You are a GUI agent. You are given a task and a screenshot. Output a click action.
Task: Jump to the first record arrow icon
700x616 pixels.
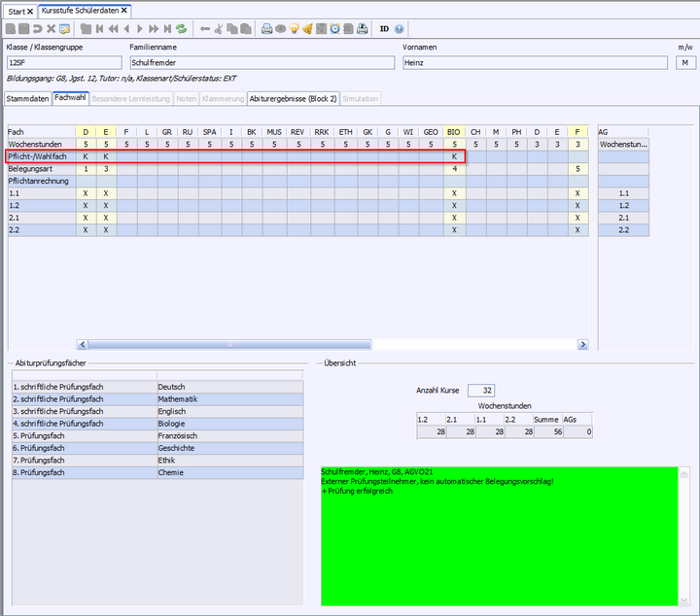pos(99,29)
